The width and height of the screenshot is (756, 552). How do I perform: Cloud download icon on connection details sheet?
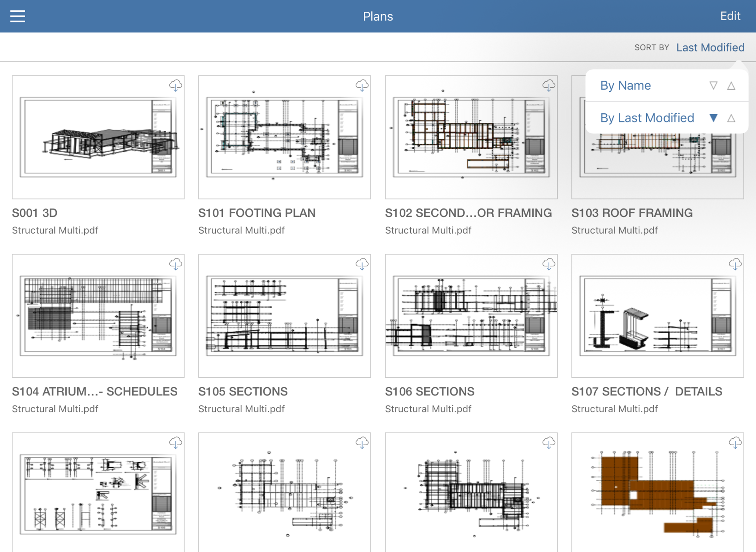[176, 443]
